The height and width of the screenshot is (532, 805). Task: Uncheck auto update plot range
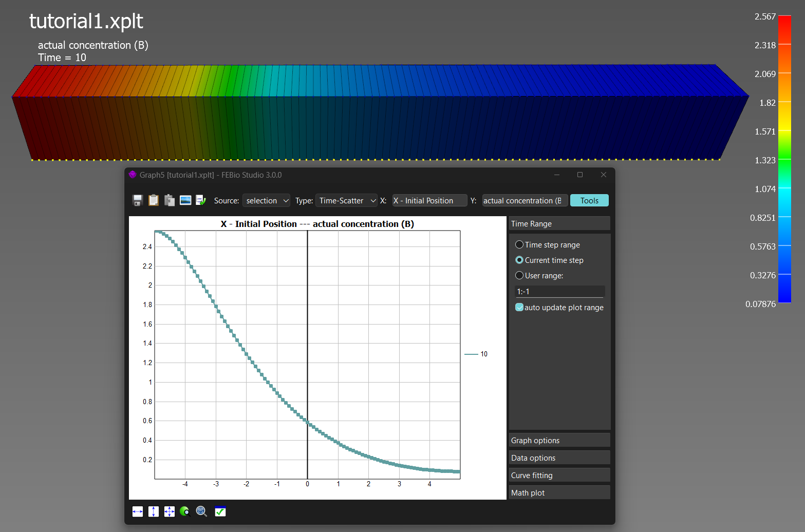519,308
